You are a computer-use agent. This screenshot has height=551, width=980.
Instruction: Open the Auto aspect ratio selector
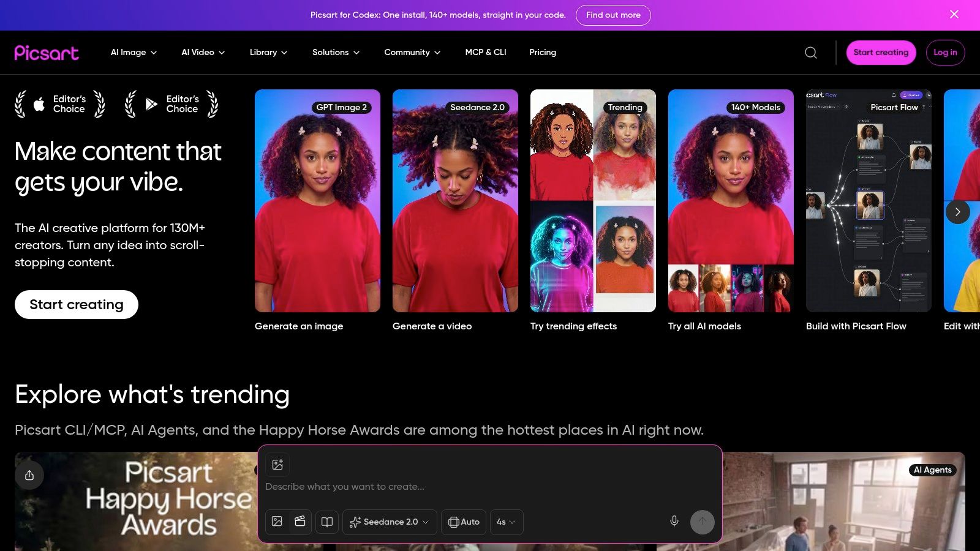click(x=464, y=522)
